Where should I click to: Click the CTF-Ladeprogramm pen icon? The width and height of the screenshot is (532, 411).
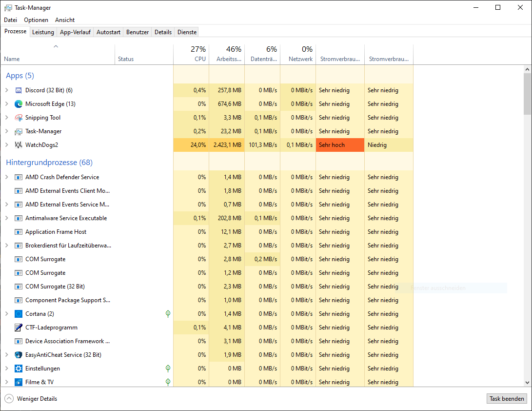point(19,328)
